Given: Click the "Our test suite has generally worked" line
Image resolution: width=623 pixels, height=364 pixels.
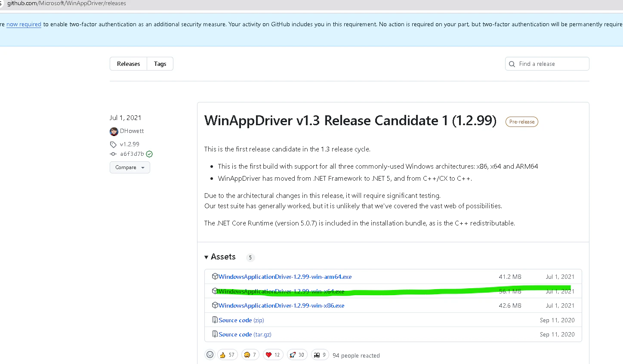Looking at the screenshot, I should point(353,206).
